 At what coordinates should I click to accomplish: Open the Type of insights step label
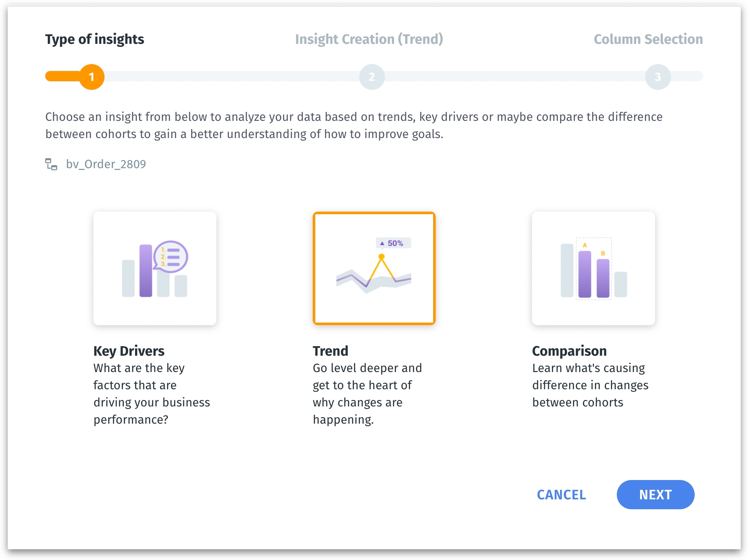(x=95, y=39)
